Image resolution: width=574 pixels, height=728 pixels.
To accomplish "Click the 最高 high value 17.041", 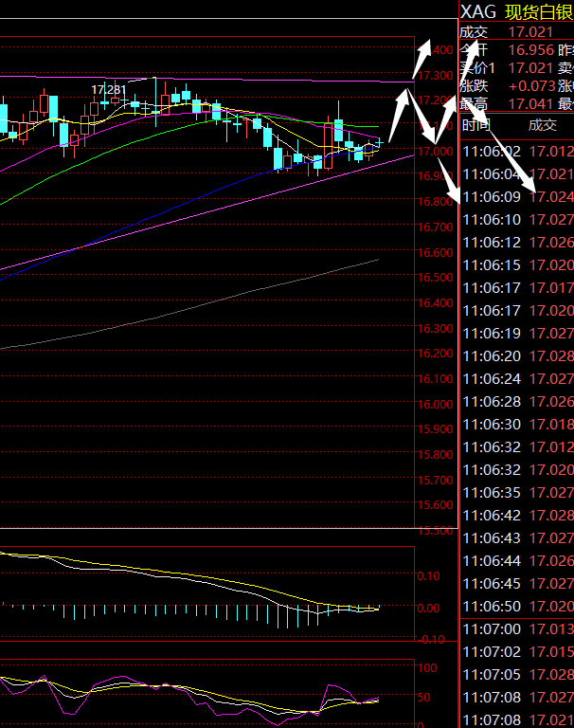I will [530, 104].
